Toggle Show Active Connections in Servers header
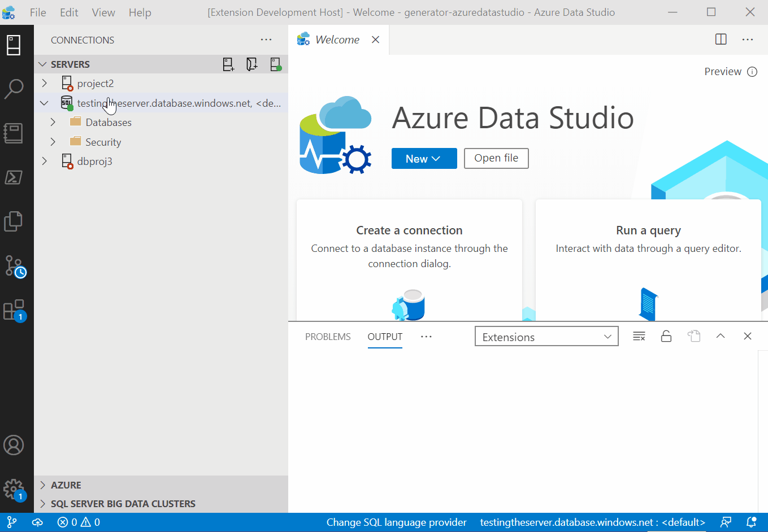Screen dimensions: 768x532 276,64
